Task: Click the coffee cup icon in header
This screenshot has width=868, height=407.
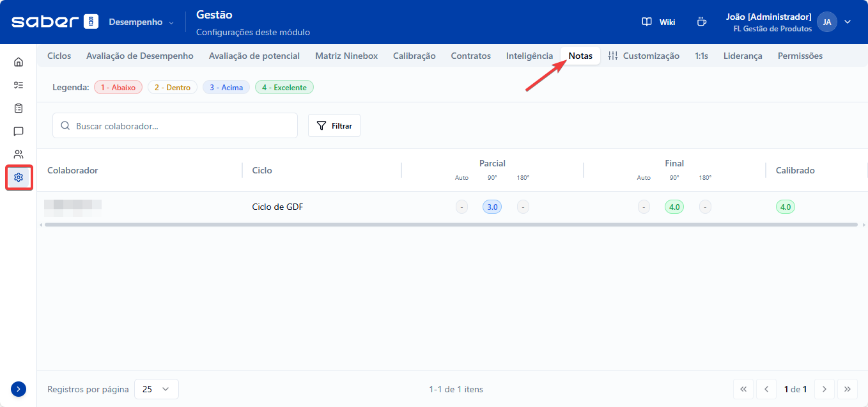Action: click(x=701, y=22)
